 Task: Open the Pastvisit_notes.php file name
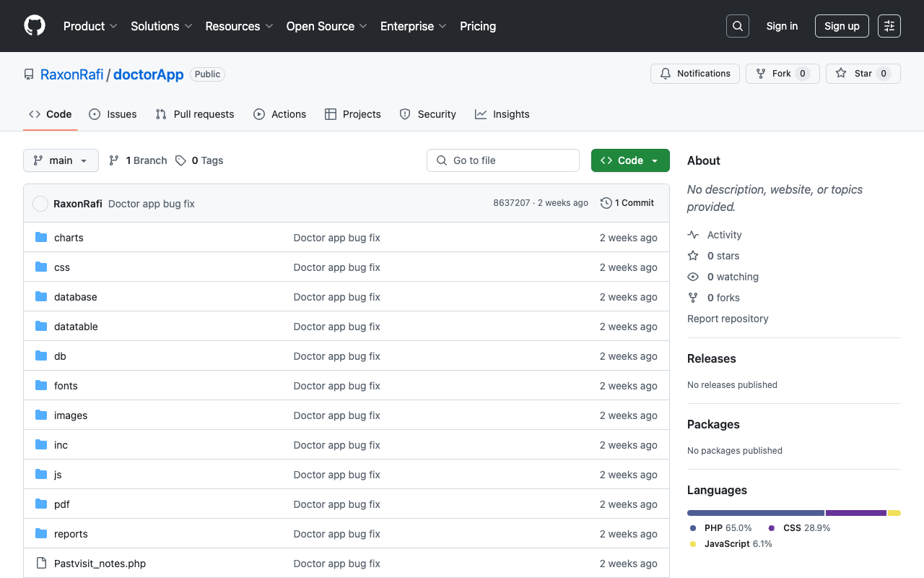pyautogui.click(x=100, y=564)
